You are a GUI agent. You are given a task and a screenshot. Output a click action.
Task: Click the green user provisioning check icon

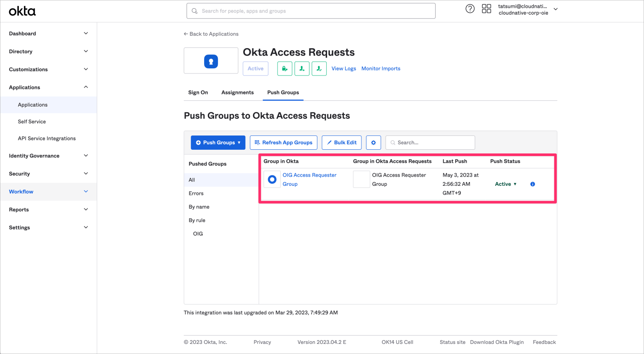pyautogui.click(x=319, y=68)
